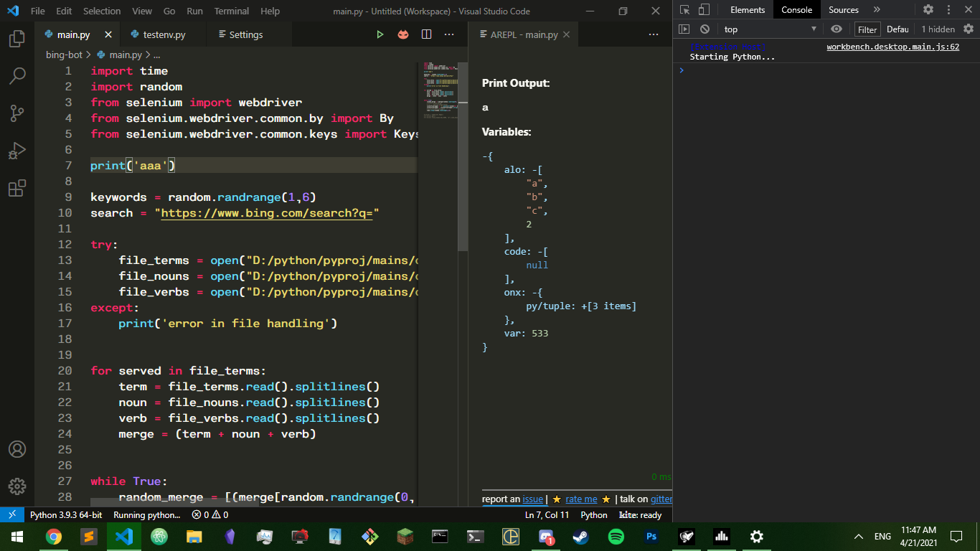Create a live expression with the eye icon
The width and height of the screenshot is (980, 551).
(837, 29)
